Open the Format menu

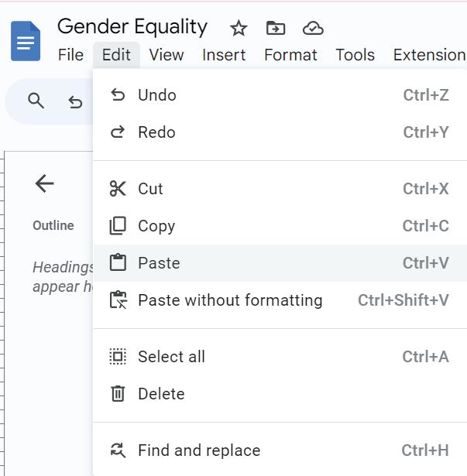(x=290, y=55)
